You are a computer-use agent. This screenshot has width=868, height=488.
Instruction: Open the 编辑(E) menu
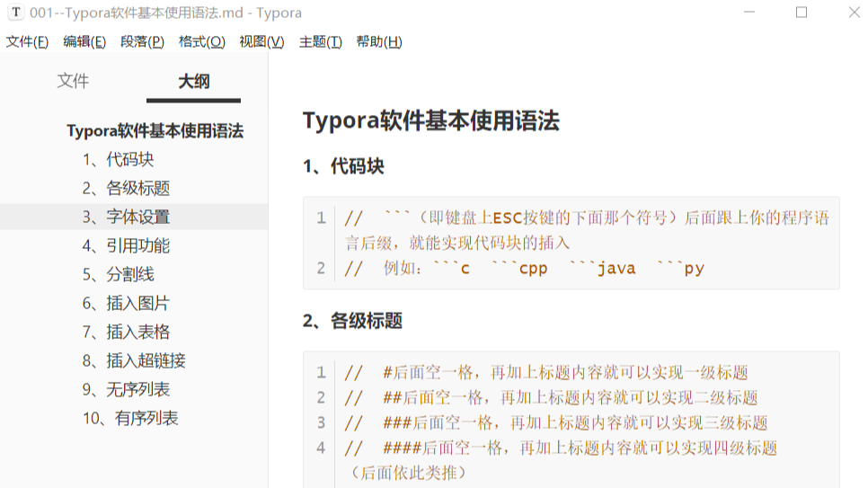tap(84, 42)
